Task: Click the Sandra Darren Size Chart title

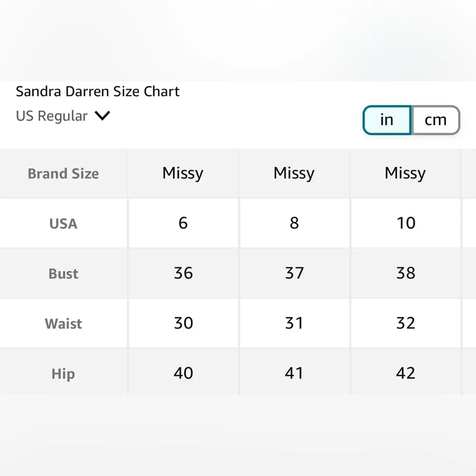Action: pos(98,91)
